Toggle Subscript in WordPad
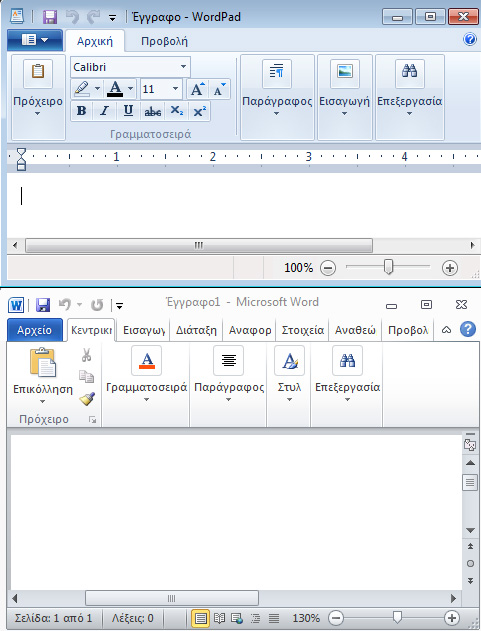Viewport: 481px width, 631px height. click(x=176, y=111)
